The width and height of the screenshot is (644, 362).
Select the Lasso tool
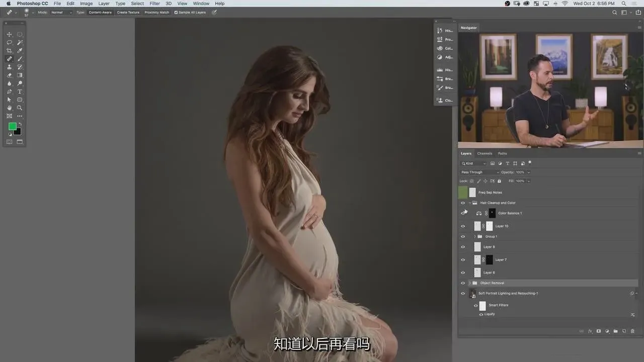click(9, 43)
